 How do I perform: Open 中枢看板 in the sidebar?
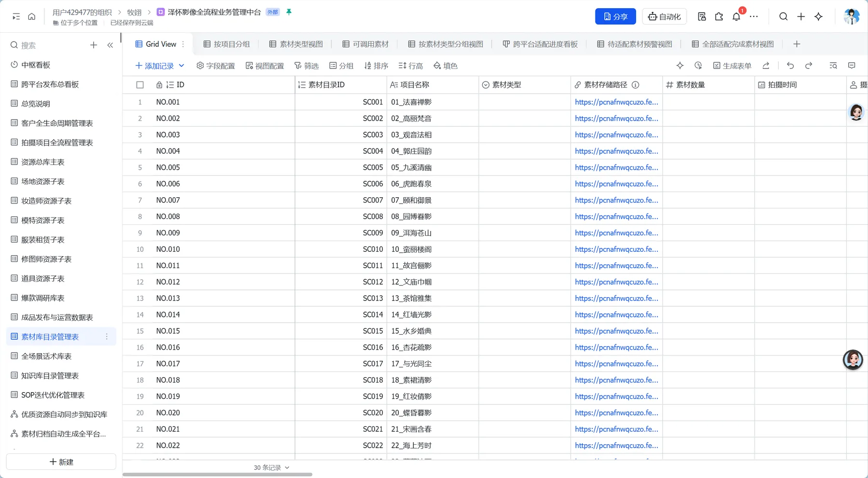61,65
